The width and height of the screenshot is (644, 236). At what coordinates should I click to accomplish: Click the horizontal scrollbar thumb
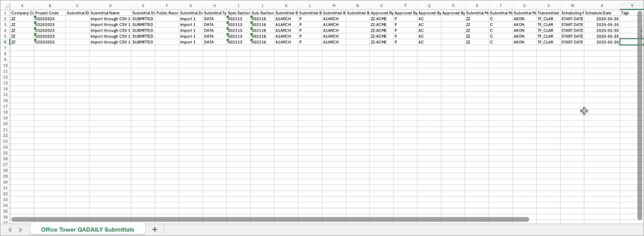[x=270, y=219]
